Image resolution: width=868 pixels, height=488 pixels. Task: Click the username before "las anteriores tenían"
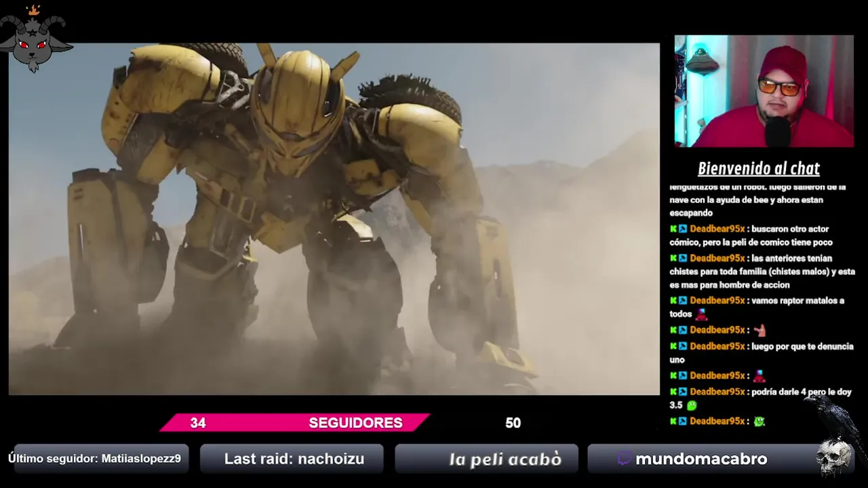717,258
